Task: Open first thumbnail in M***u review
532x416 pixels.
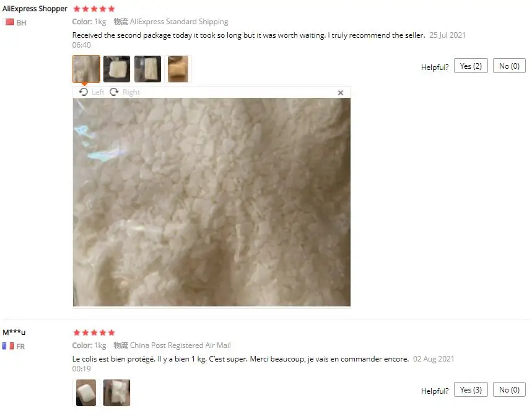Action: coord(86,392)
